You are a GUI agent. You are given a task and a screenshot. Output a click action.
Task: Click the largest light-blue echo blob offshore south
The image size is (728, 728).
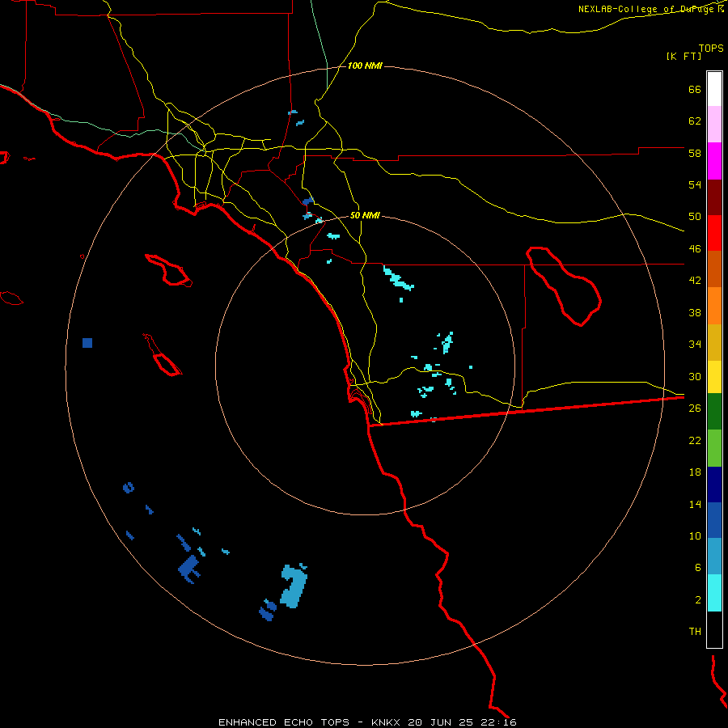click(x=294, y=586)
